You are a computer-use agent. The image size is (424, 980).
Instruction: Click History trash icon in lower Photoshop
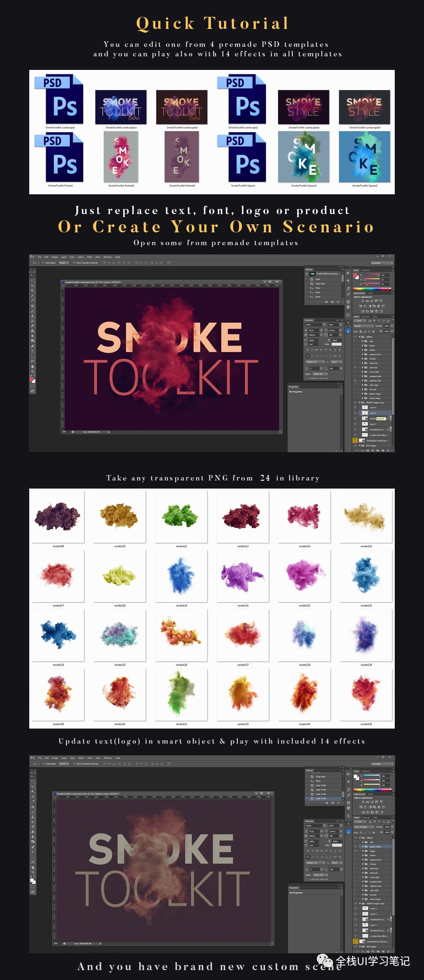pyautogui.click(x=338, y=803)
